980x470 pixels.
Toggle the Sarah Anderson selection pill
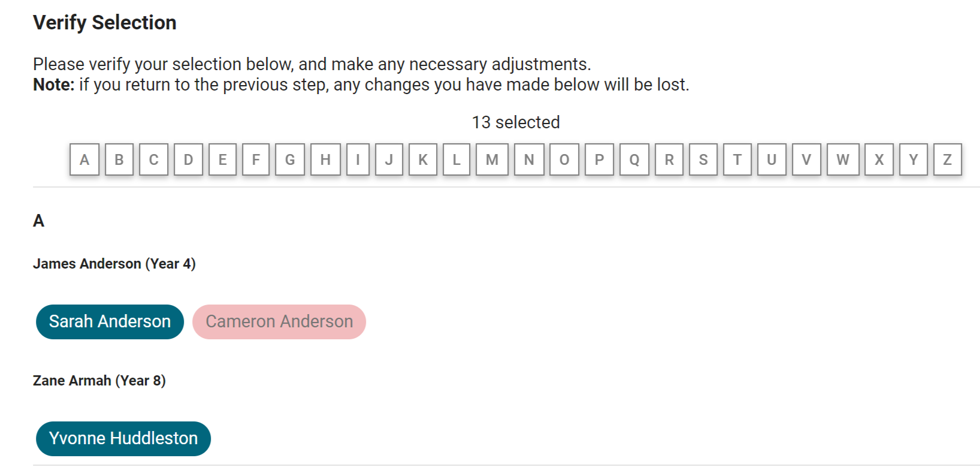click(110, 322)
